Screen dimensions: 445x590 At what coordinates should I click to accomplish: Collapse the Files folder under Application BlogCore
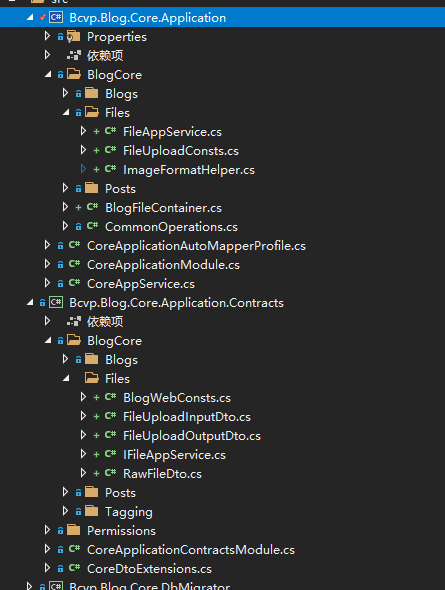pyautogui.click(x=66, y=112)
